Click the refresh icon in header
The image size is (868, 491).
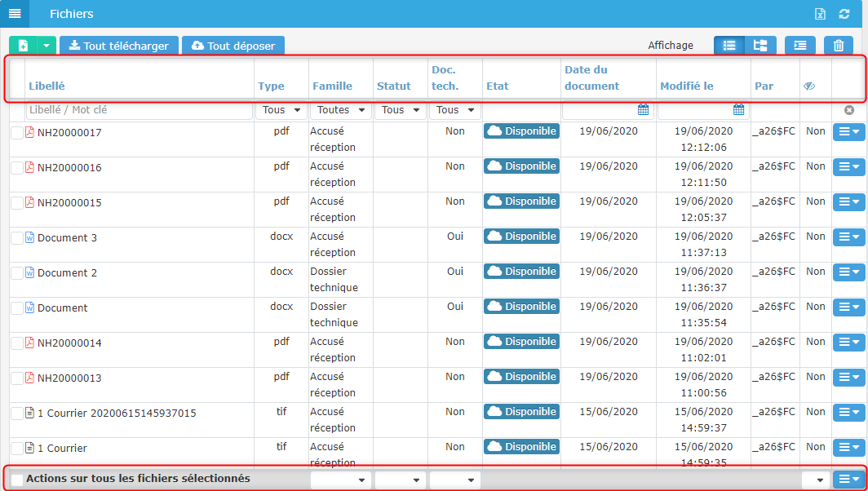tap(844, 14)
